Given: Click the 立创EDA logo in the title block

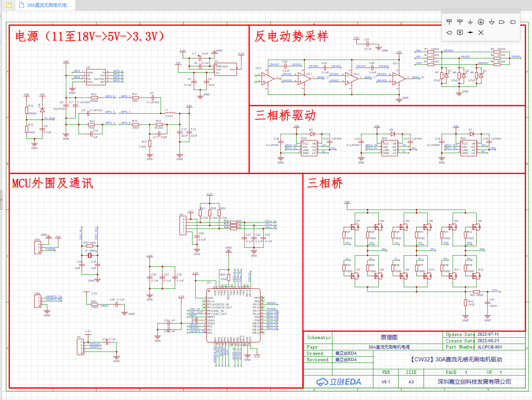Looking at the screenshot, I should click(x=339, y=382).
